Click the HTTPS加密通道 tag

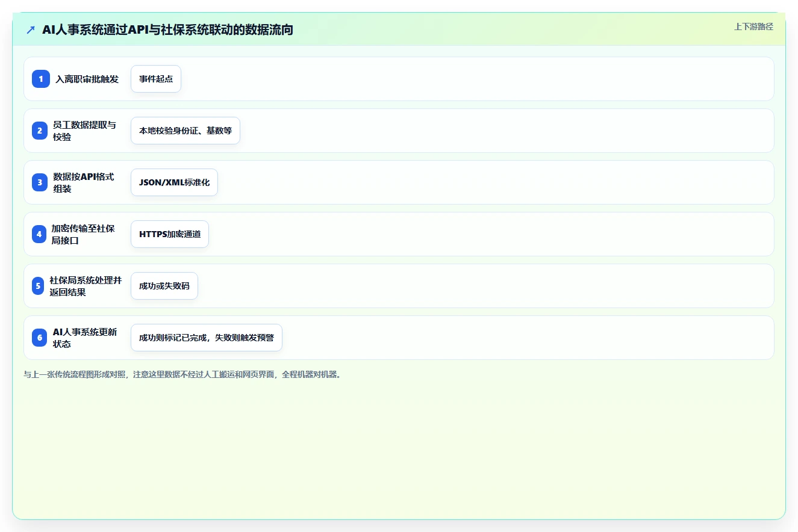click(170, 234)
